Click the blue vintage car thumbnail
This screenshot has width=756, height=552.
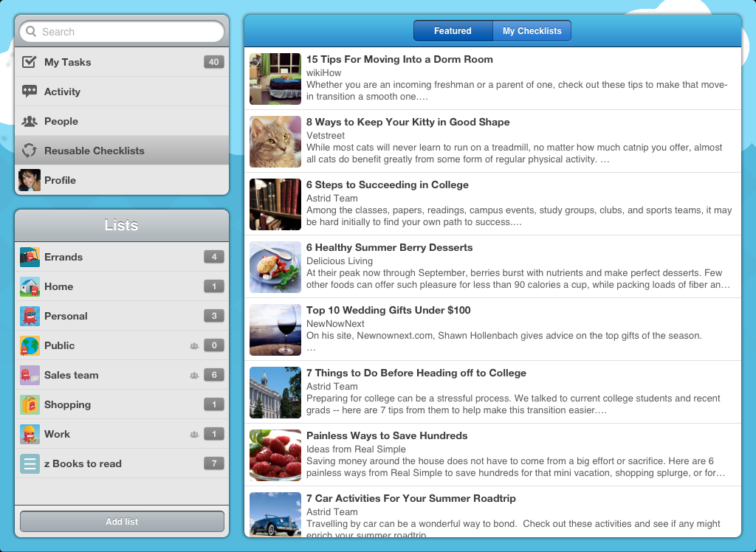click(x=275, y=514)
